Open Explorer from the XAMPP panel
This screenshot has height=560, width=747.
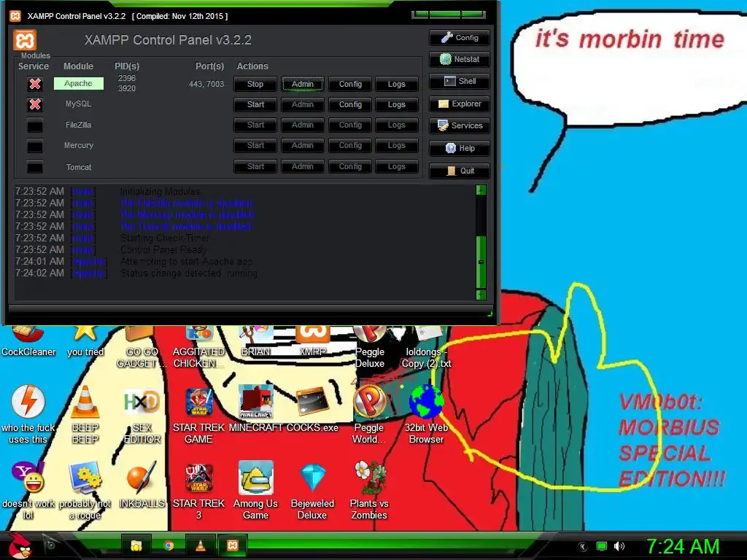coord(460,104)
